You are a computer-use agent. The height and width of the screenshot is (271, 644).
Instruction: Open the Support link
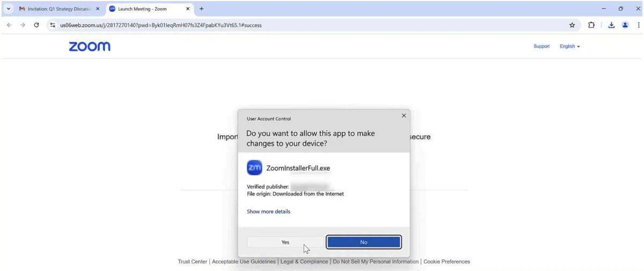point(541,46)
